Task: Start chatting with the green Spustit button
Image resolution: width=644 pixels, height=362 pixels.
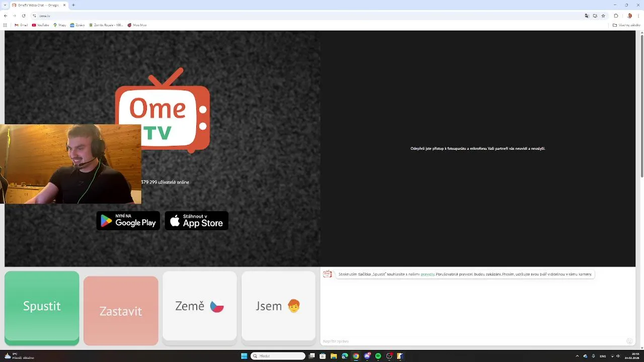Action: 42,307
